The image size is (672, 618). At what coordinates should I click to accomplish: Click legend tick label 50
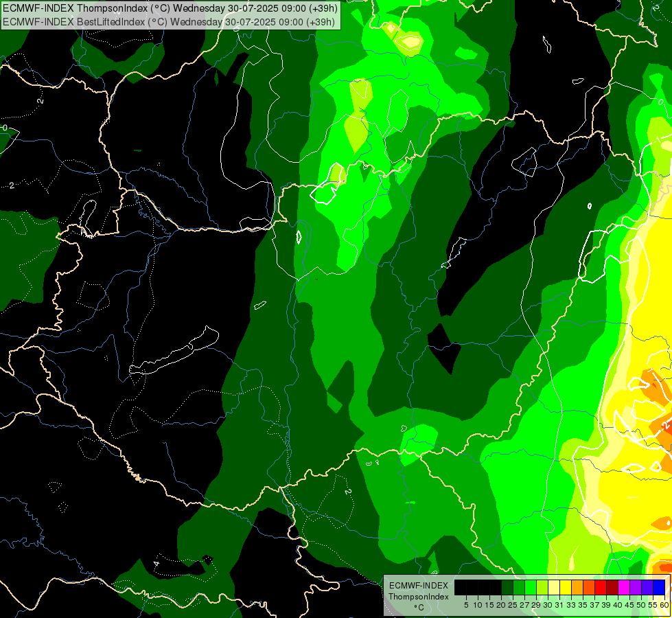641,605
